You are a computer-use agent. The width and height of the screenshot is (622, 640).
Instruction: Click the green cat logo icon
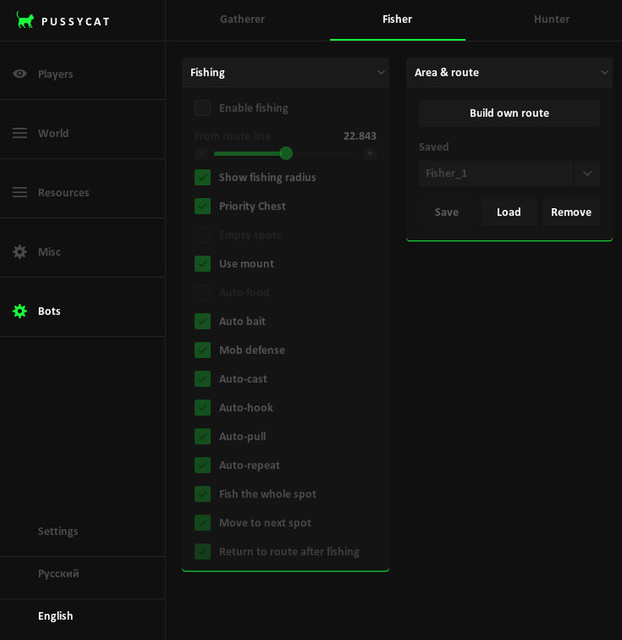click(25, 20)
